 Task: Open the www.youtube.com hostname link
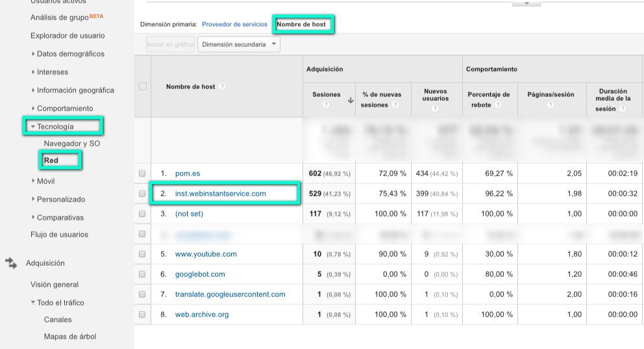coord(206,254)
